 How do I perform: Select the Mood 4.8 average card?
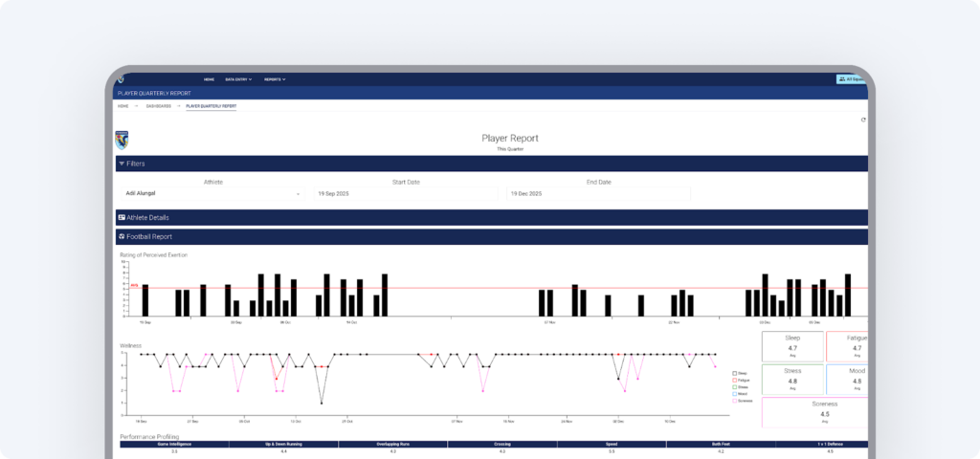848,379
